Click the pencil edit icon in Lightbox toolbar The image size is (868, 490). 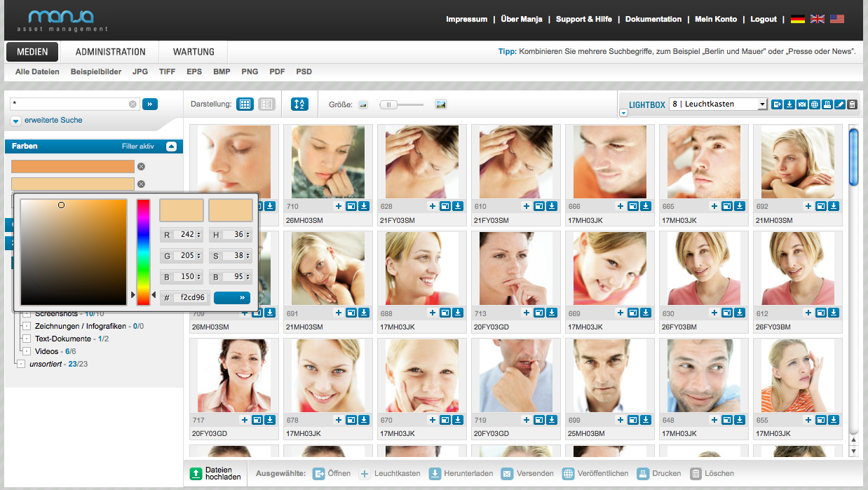point(839,104)
